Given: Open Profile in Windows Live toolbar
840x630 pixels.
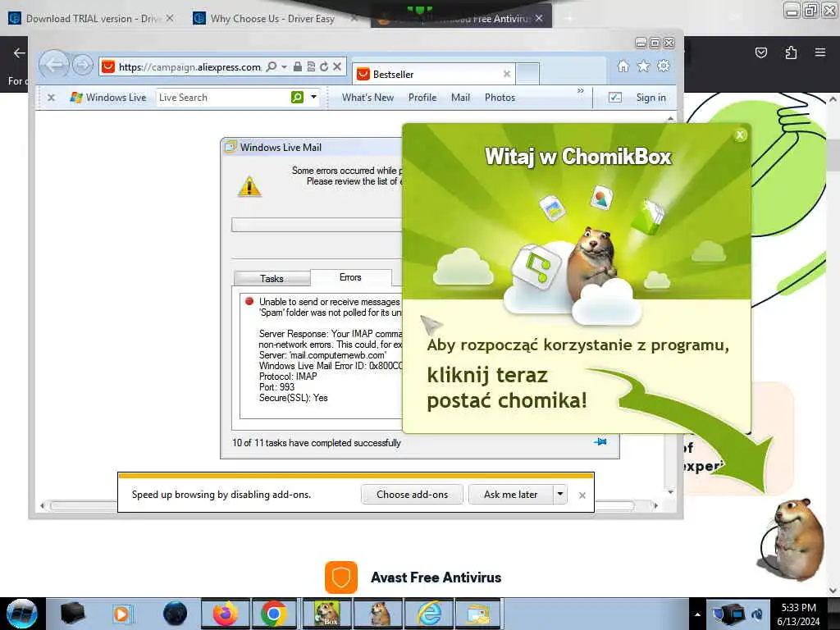Looking at the screenshot, I should (x=422, y=98).
